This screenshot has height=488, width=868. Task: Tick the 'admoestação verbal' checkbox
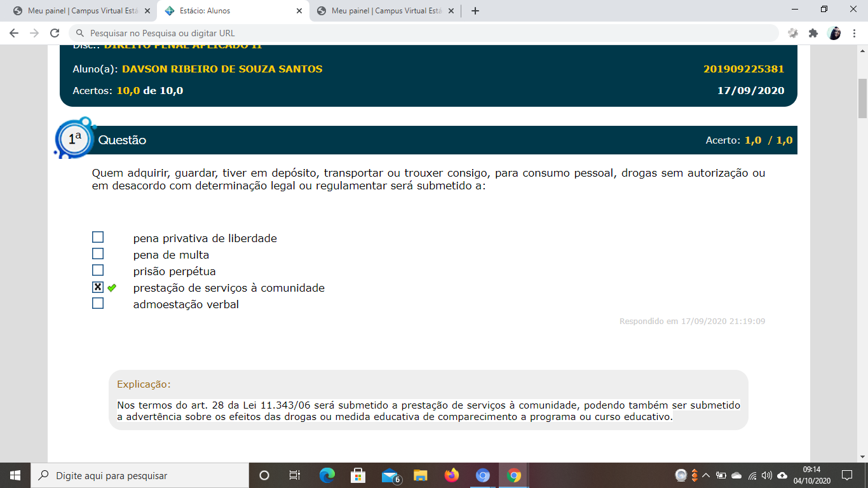(x=98, y=304)
